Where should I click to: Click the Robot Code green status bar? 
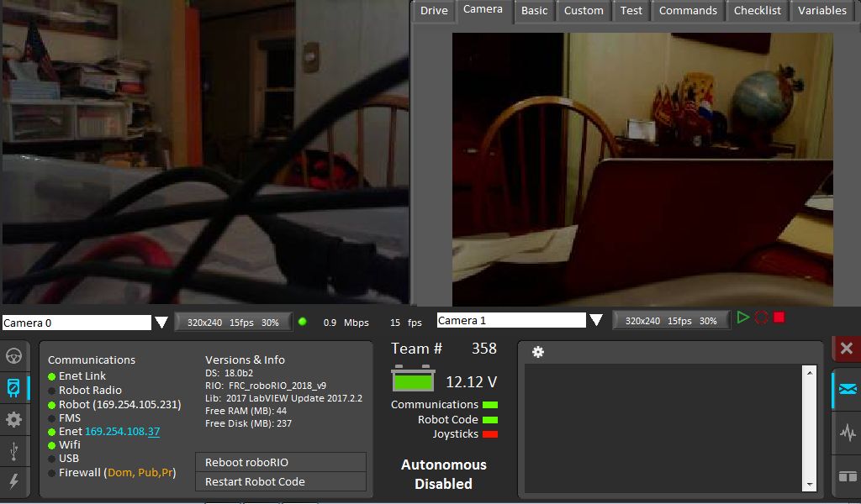(490, 419)
